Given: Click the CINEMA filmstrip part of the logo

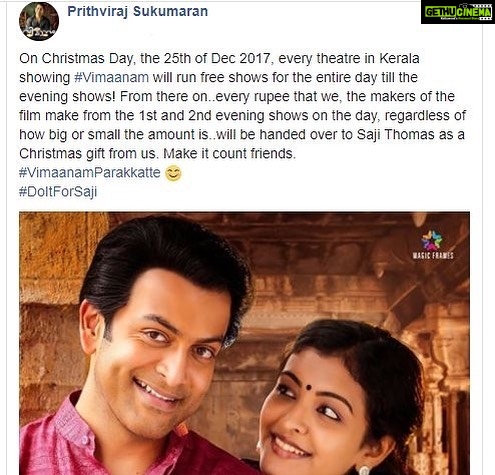Looking at the screenshot, I should click(x=472, y=12).
